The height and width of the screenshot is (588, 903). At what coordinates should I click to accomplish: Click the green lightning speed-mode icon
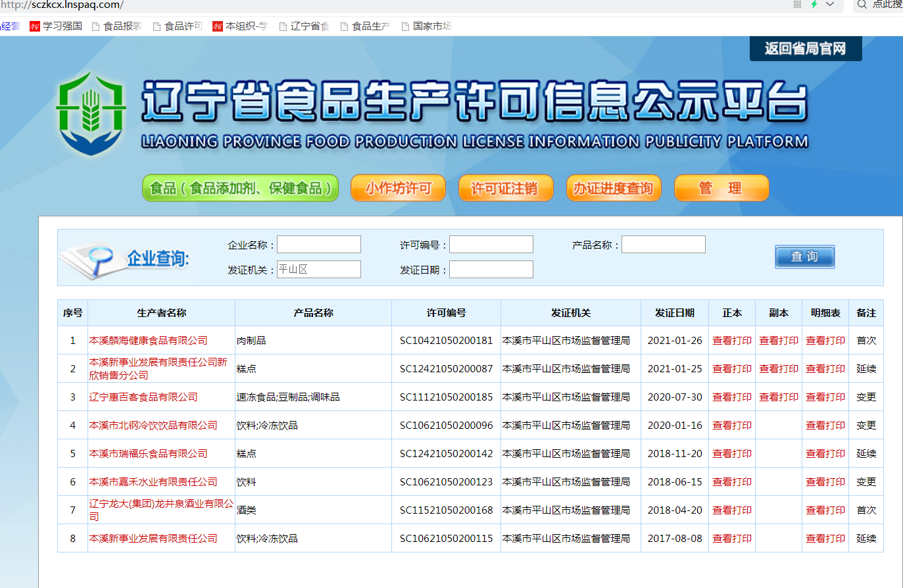click(x=814, y=5)
